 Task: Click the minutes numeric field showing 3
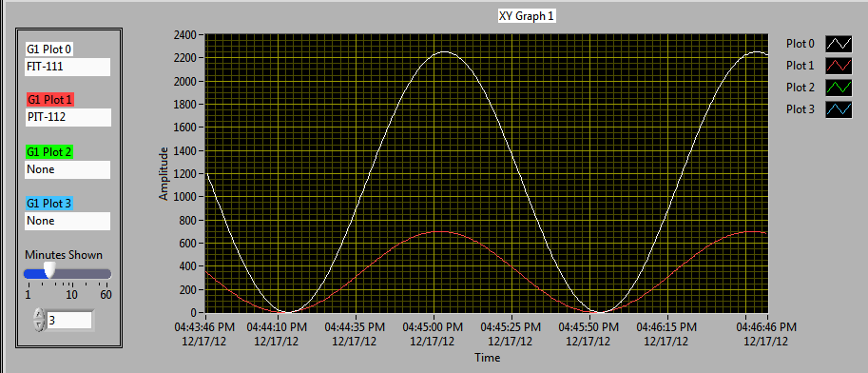[69, 321]
